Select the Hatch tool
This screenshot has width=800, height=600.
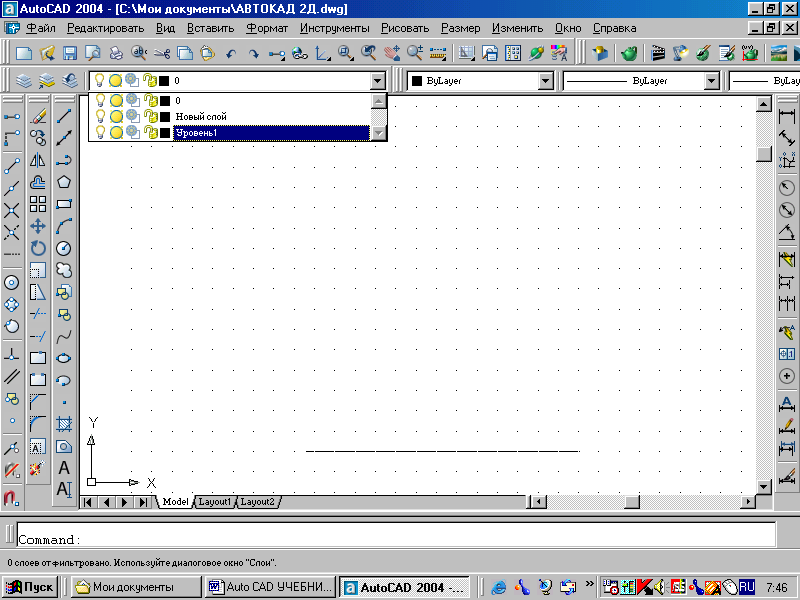64,424
